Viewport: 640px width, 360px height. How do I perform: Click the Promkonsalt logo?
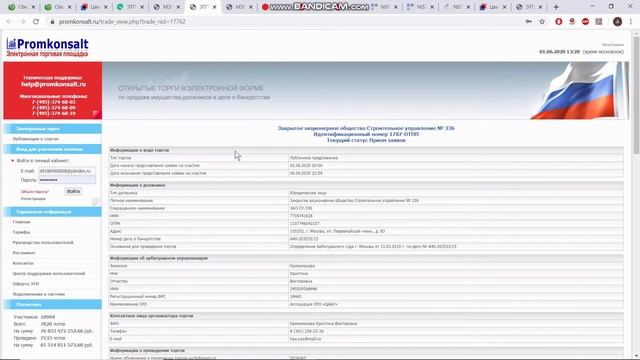click(47, 47)
